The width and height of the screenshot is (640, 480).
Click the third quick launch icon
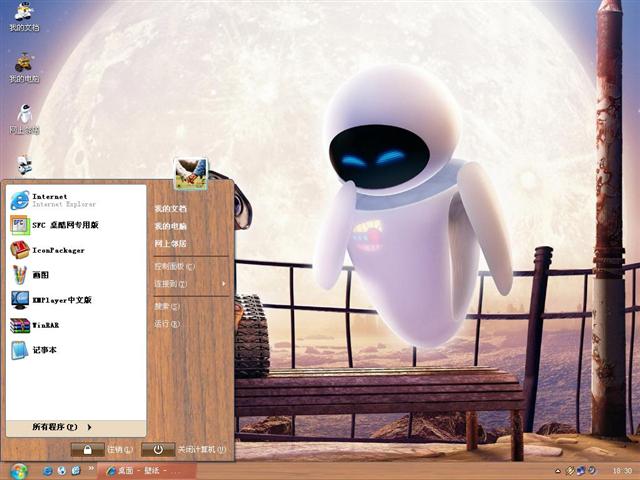76,471
